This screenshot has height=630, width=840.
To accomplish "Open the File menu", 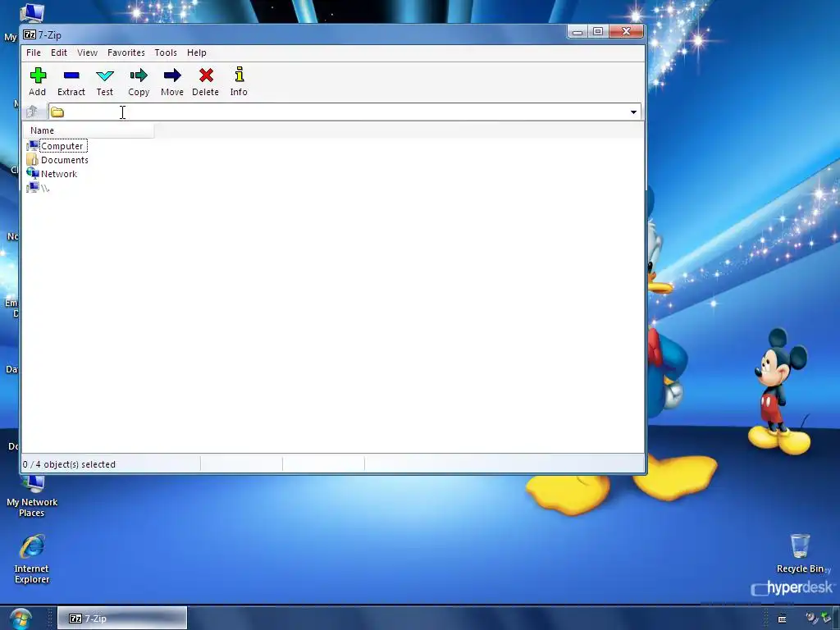I will [x=33, y=52].
